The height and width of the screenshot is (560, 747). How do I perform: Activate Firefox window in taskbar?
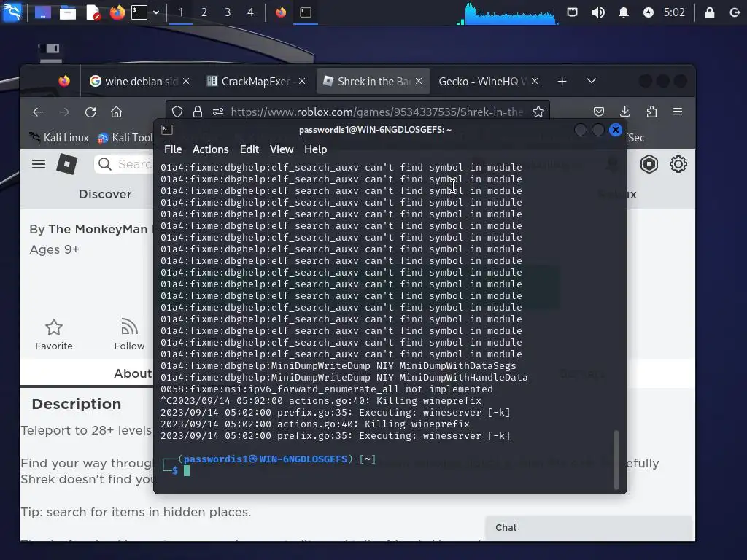tap(281, 12)
